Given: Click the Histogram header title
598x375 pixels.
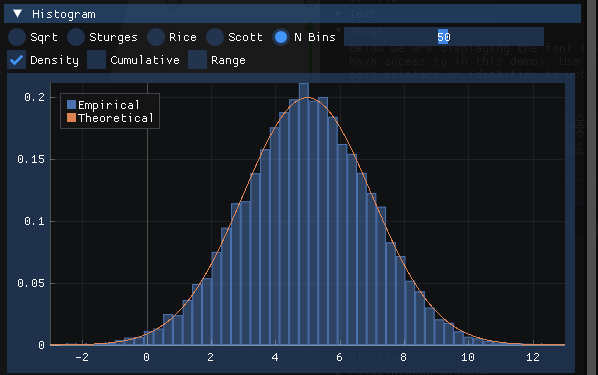Looking at the screenshot, I should (x=64, y=14).
